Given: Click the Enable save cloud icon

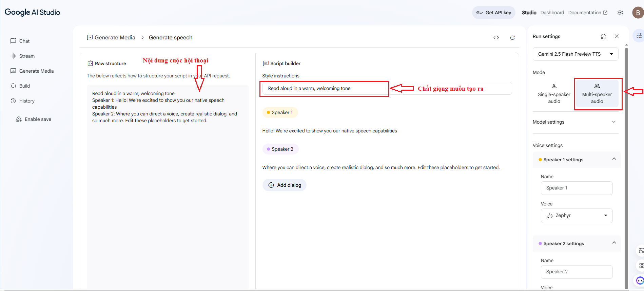Looking at the screenshot, I should coord(19,119).
